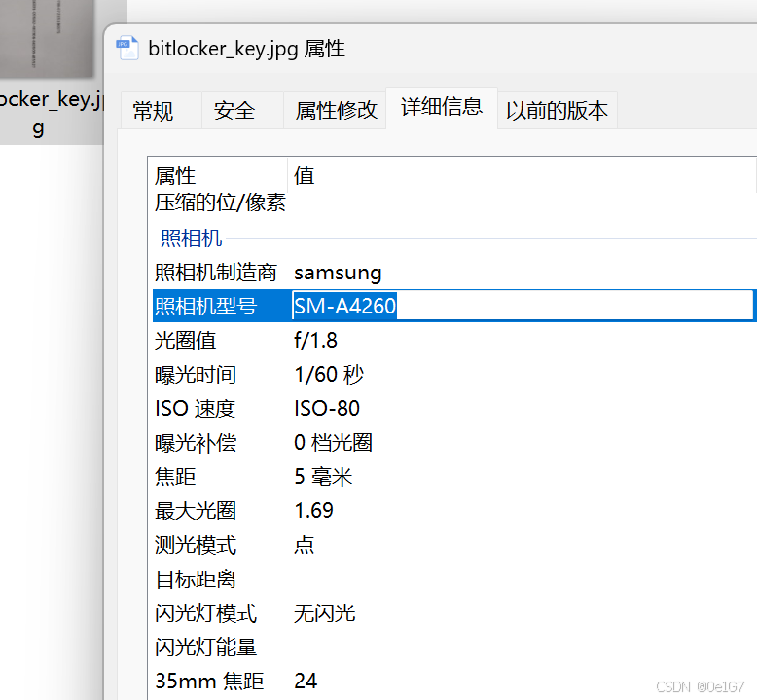
Task: Click the 5 毫米 focal length value
Action: point(323,477)
